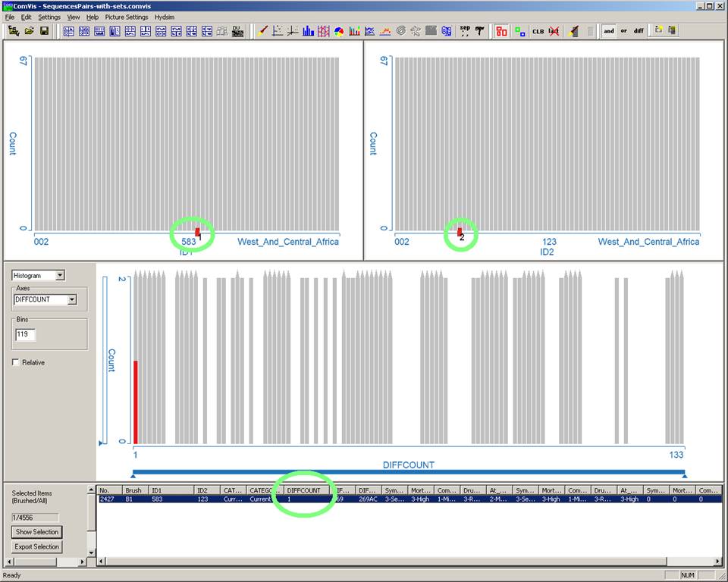Image resolution: width=728 pixels, height=582 pixels.
Task: Click the CLB toolbar button
Action: [538, 31]
